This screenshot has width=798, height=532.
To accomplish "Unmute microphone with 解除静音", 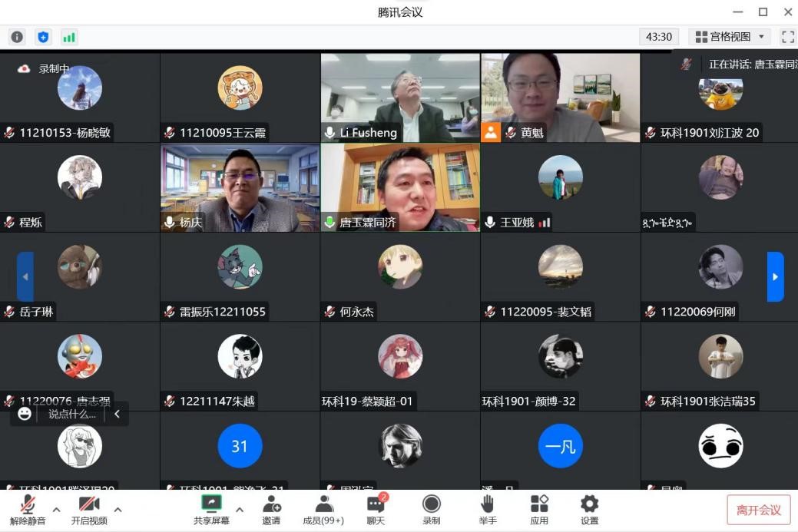I will click(28, 510).
